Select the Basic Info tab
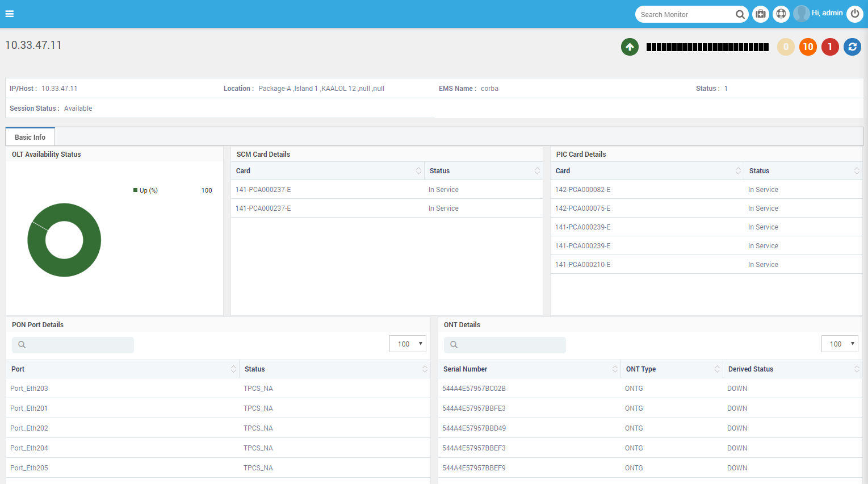Image resolution: width=868 pixels, height=484 pixels. tap(30, 137)
